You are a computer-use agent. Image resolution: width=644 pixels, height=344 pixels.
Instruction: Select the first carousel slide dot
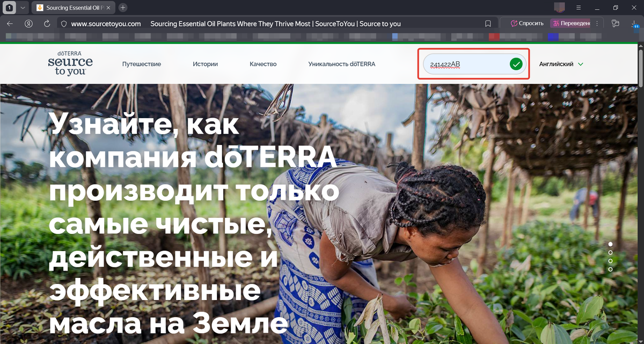click(611, 244)
